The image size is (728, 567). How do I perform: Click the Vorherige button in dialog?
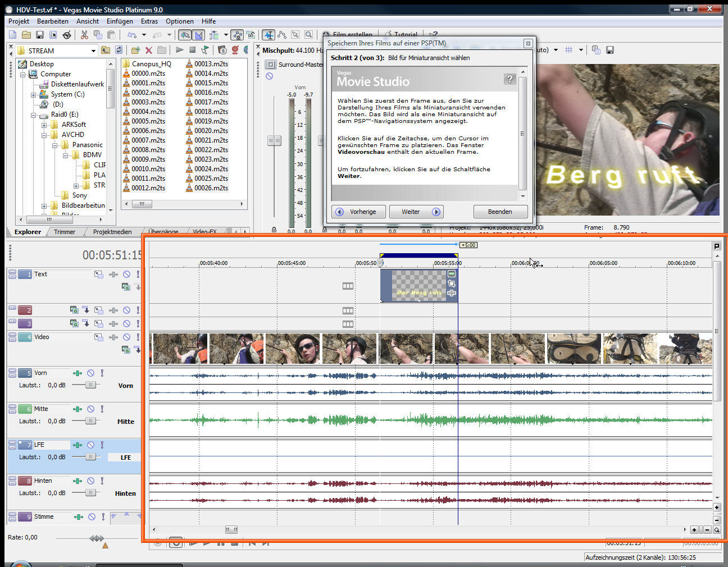point(359,212)
